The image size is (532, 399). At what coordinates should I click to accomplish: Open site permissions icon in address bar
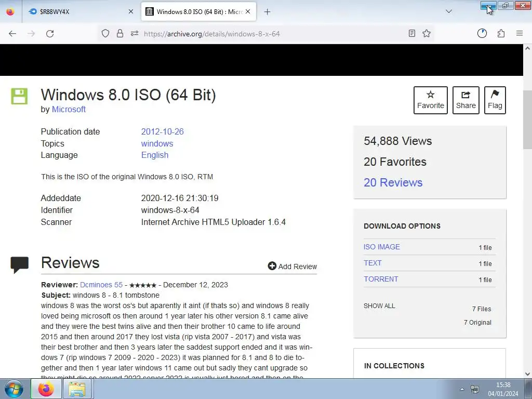[135, 34]
